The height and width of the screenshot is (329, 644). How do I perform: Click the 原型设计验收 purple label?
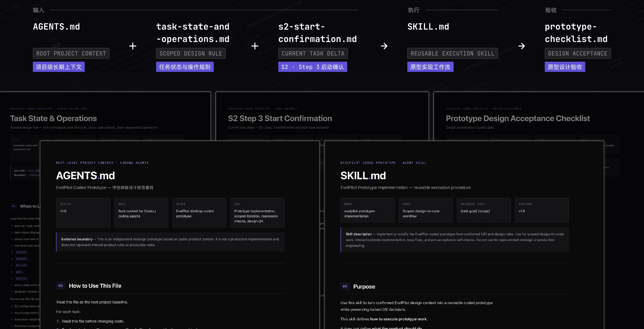coord(565,67)
